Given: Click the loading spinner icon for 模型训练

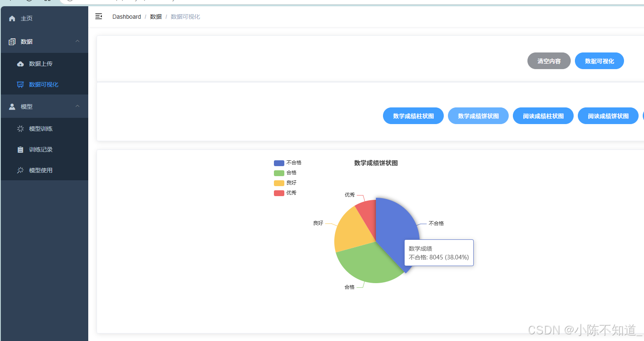Looking at the screenshot, I should coord(20,129).
